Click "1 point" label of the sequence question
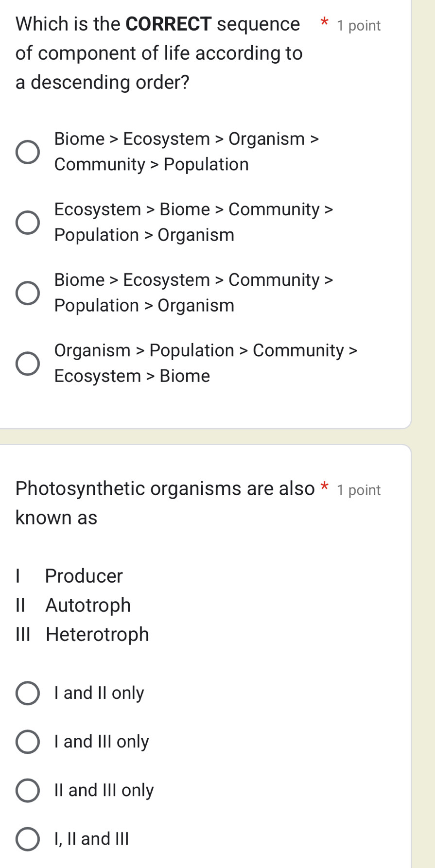 coord(359,25)
